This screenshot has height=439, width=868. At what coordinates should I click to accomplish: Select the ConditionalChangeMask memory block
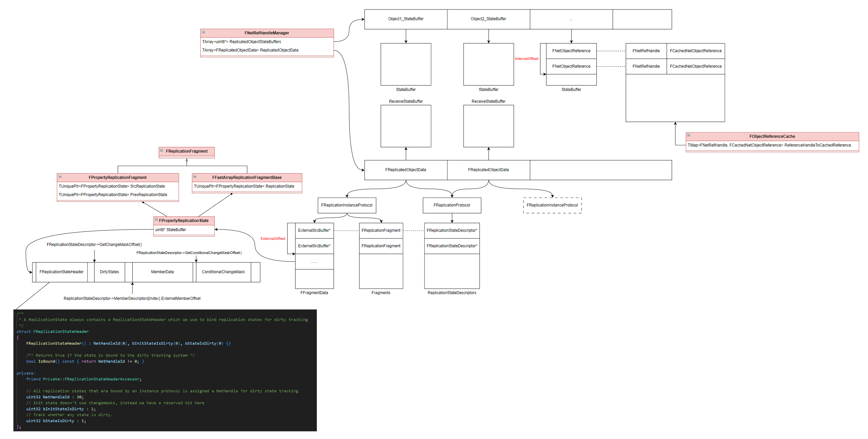pos(223,272)
